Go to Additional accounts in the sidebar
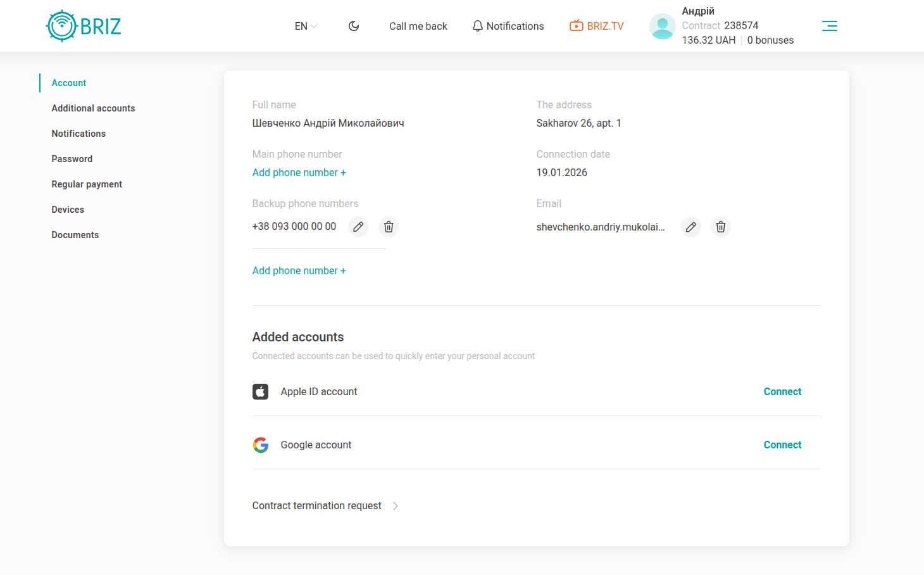 pos(93,108)
